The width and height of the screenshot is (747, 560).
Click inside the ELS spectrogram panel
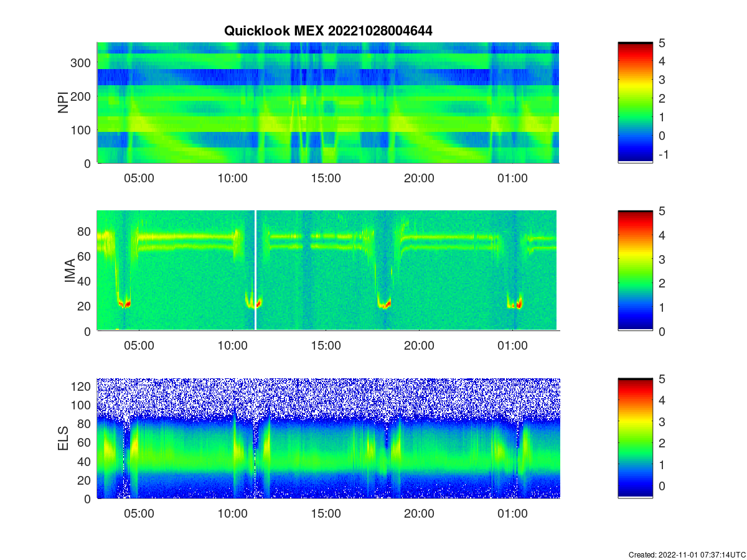(x=328, y=438)
